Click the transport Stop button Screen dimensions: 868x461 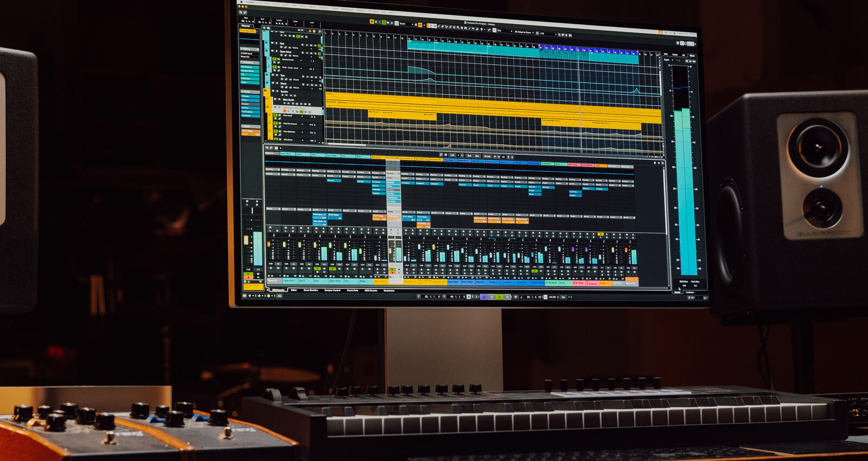pos(492,297)
